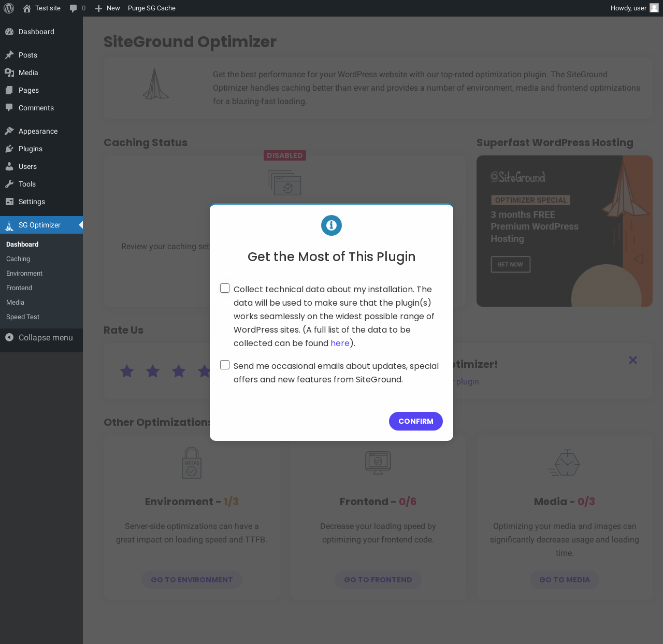Collapse the admin sidebar menu

coord(41,338)
